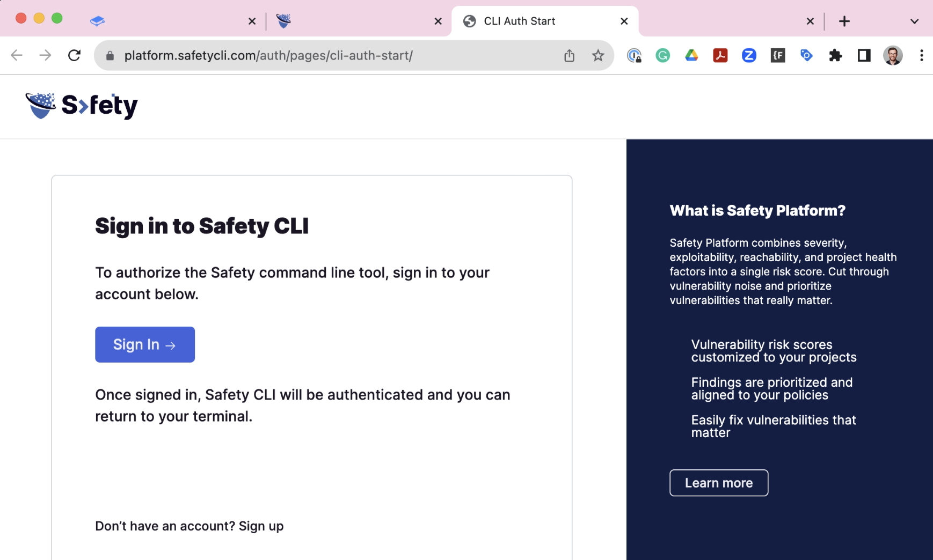Open the Zoom extension icon
933x560 pixels.
[749, 55]
